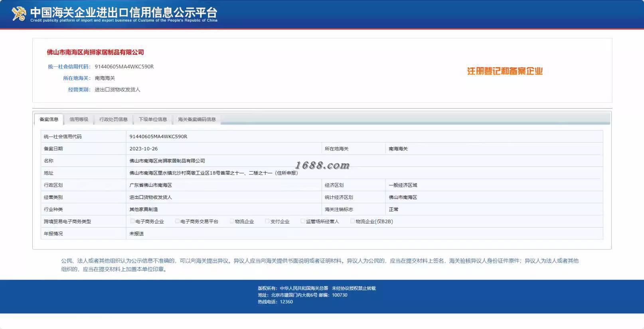The image size is (644, 329).
Task: Click the 注册登记和备案企业 orange label
Action: coord(505,71)
